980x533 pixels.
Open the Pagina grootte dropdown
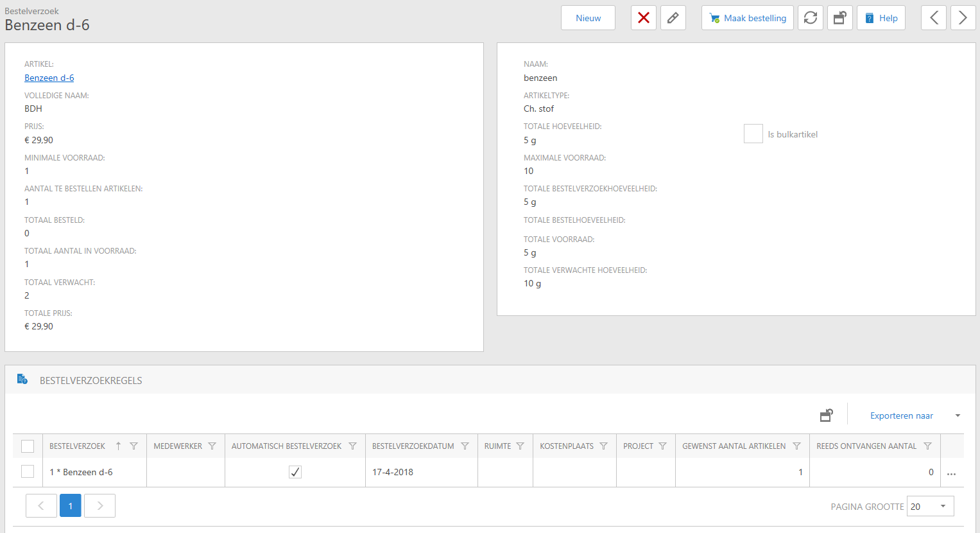[930, 506]
